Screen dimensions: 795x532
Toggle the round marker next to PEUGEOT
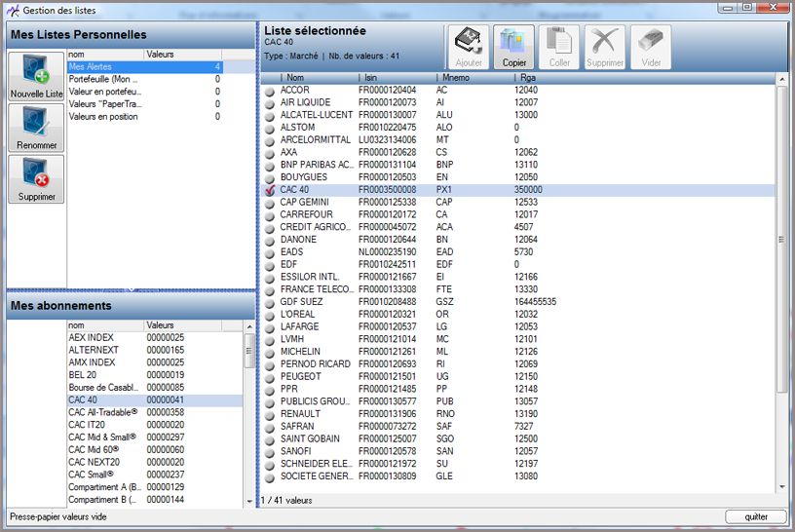(x=270, y=377)
